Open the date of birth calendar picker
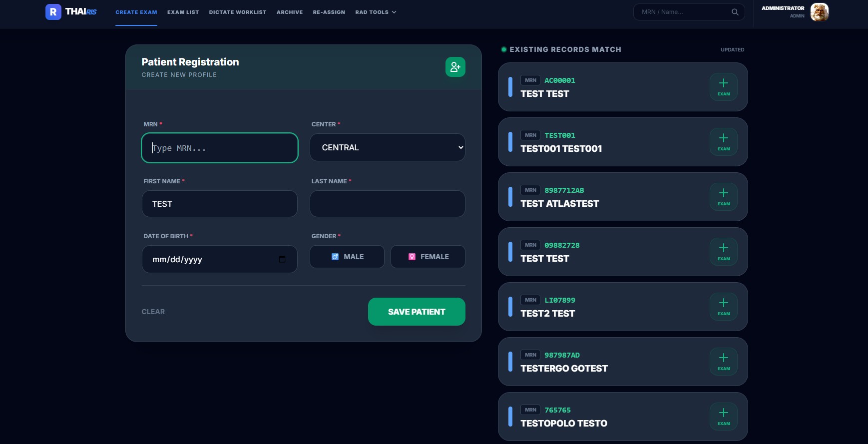 [282, 259]
